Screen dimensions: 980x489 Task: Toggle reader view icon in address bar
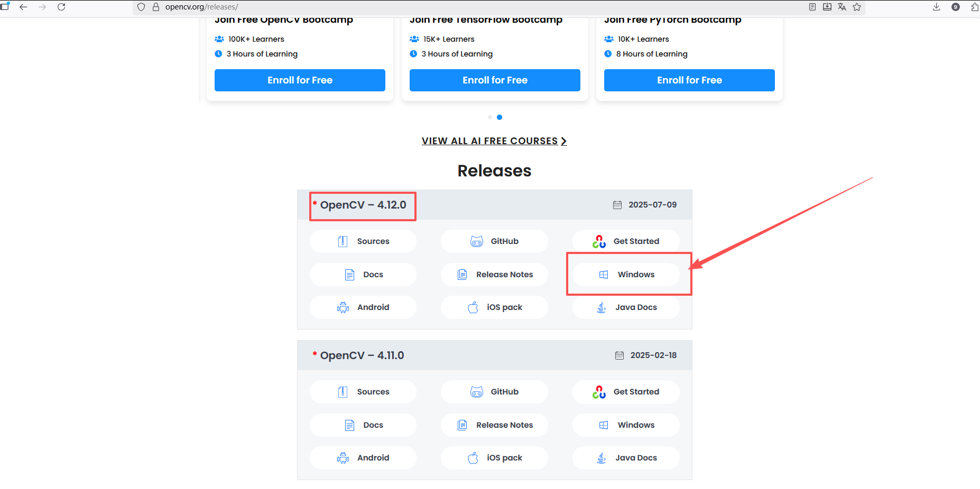tap(812, 7)
